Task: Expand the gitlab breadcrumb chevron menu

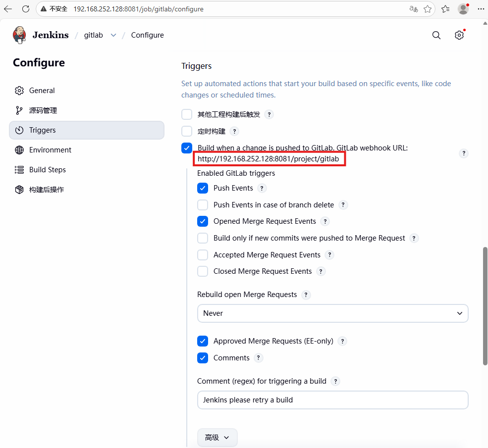Action: click(113, 35)
